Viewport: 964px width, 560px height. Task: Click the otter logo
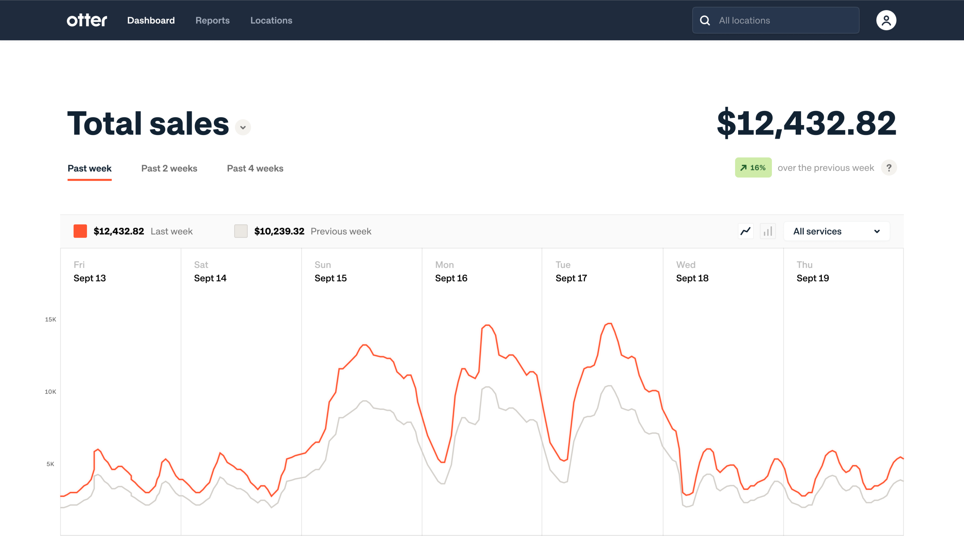[x=87, y=20]
